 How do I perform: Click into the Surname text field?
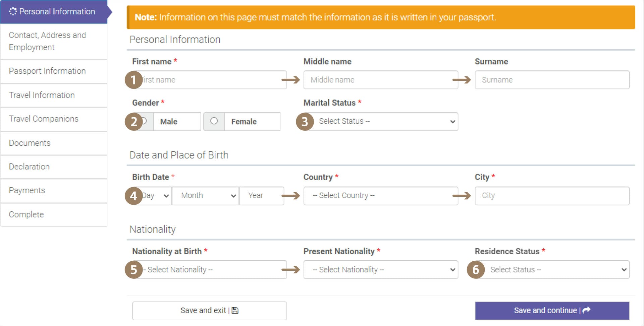[552, 80]
